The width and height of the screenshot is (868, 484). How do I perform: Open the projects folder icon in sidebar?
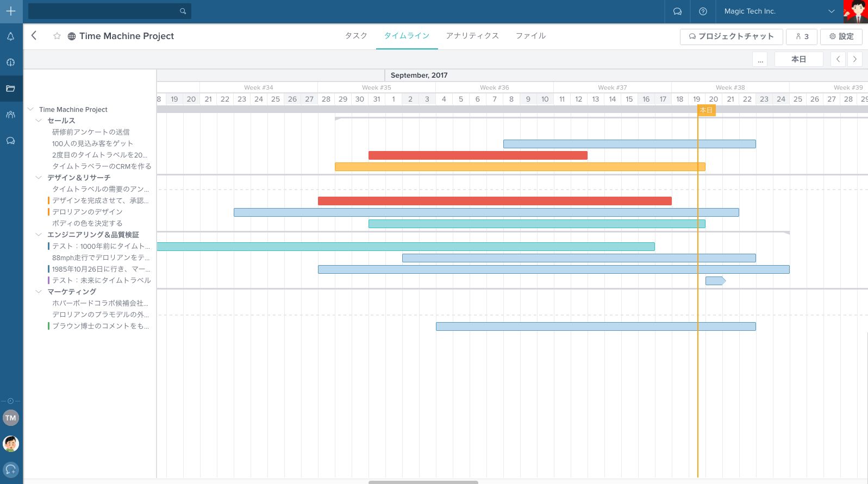click(x=10, y=89)
